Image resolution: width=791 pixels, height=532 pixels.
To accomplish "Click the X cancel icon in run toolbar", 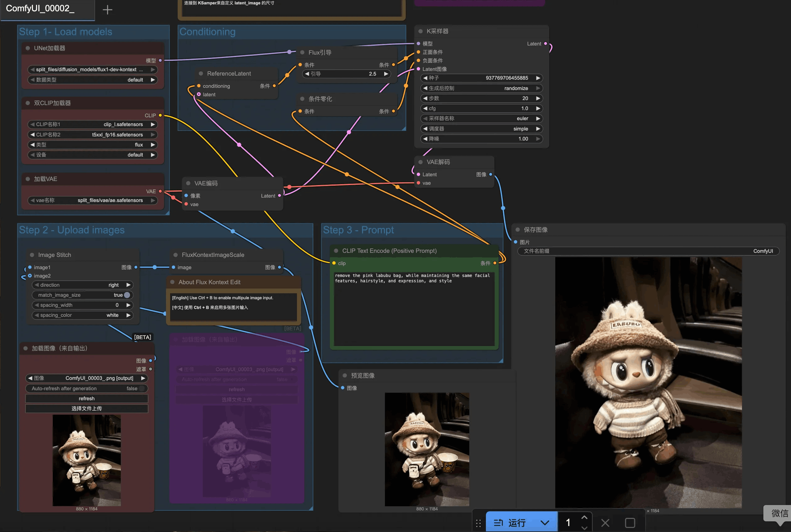I will click(x=605, y=523).
